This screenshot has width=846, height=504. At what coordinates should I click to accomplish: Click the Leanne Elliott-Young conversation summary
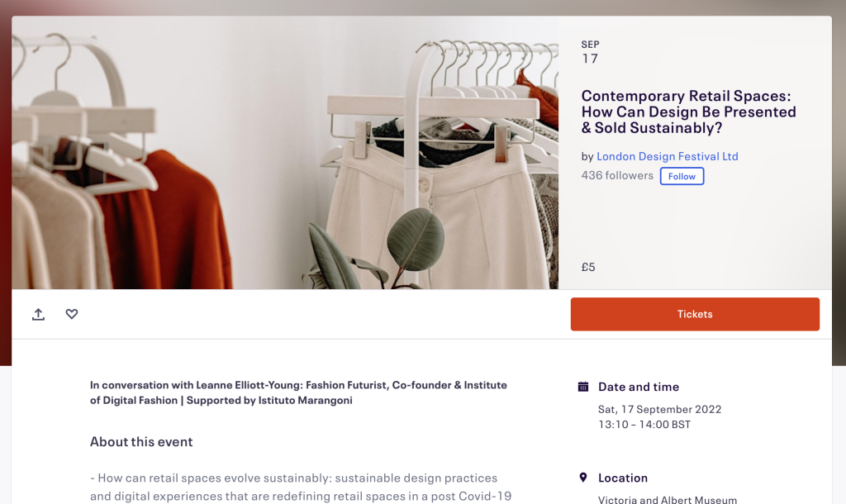pyautogui.click(x=298, y=392)
